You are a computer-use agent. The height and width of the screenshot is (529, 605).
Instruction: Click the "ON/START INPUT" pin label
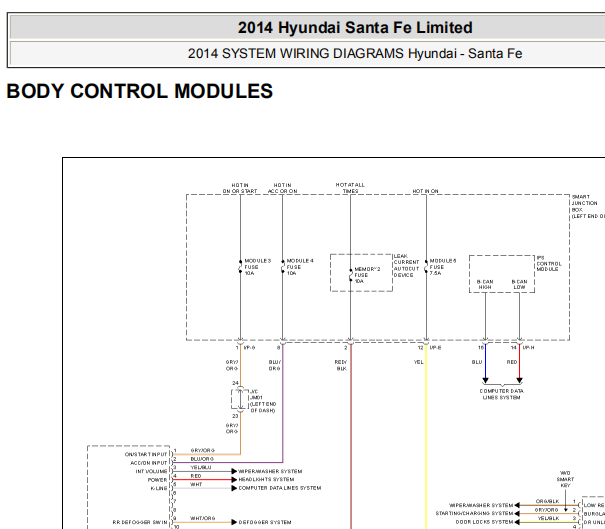click(x=146, y=454)
